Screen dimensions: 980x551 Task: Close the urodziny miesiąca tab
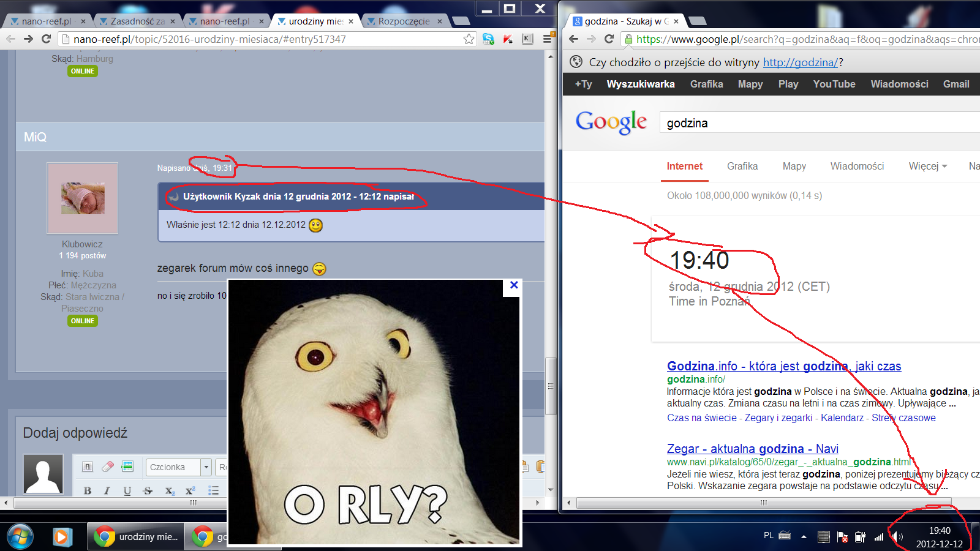[351, 21]
